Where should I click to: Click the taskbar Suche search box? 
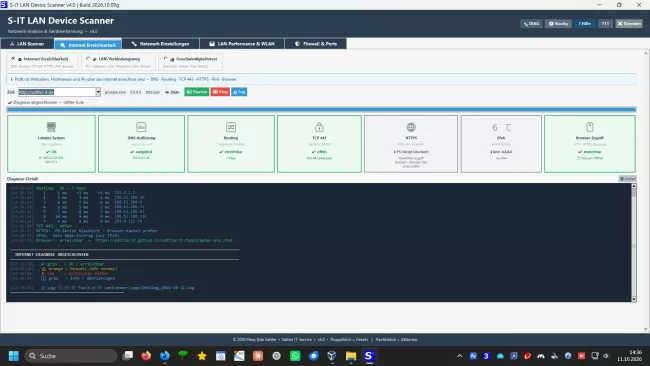point(71,356)
